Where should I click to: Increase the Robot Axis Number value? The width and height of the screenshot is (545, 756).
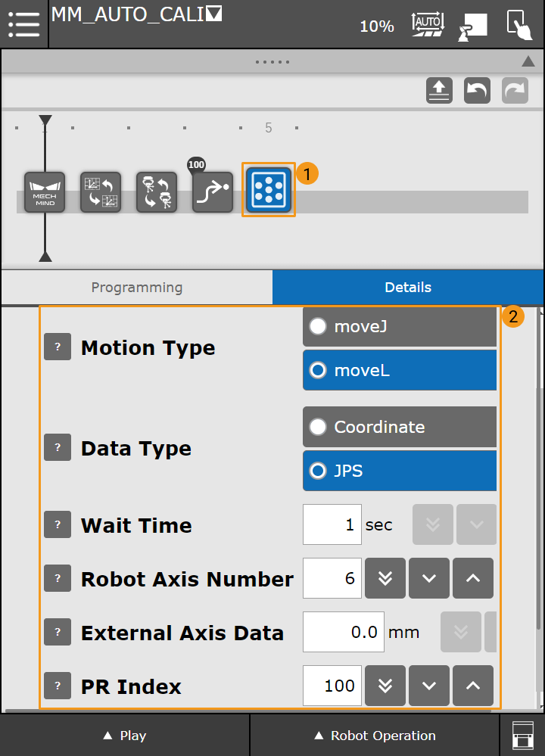click(473, 579)
